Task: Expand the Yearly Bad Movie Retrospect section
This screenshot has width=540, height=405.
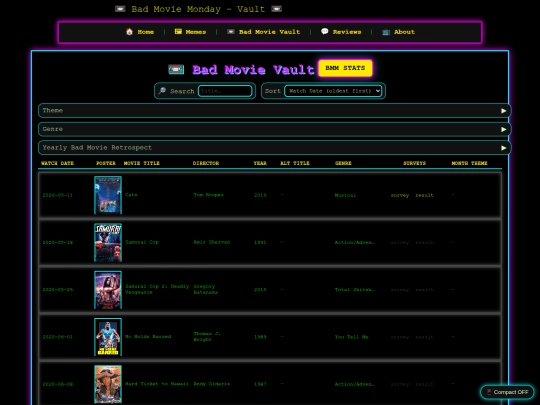Action: (274, 148)
